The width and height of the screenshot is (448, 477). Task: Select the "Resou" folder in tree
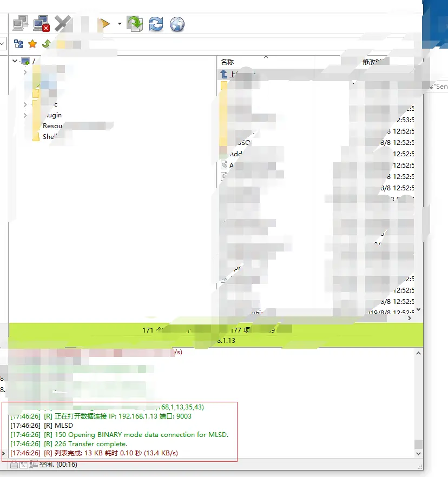[52, 126]
